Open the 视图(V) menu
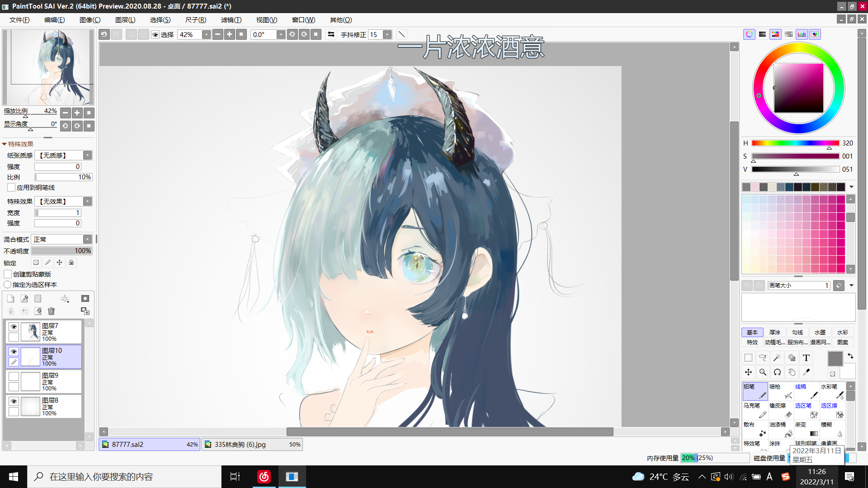Image resolution: width=868 pixels, height=488 pixels. (x=267, y=20)
